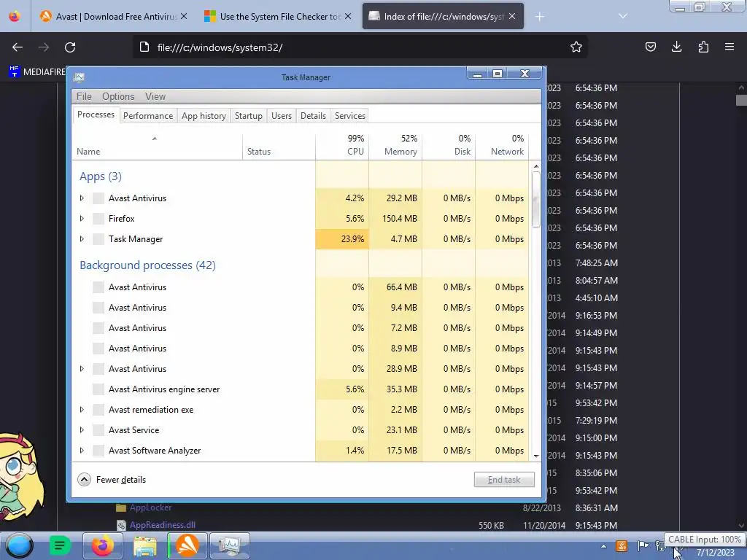Viewport: 747px width, 560px height.
Task: Close the System File Checker tab
Action: (x=348, y=16)
